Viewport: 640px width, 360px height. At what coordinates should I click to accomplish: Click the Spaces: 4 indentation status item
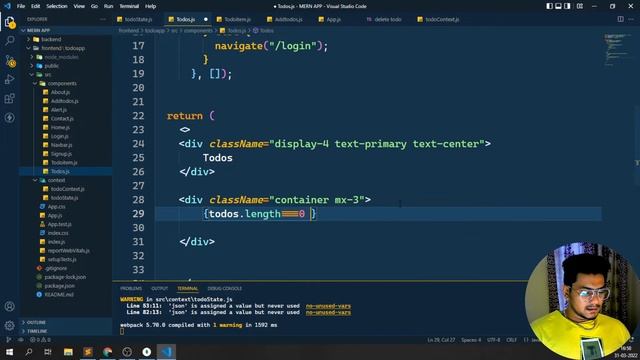coord(471,340)
